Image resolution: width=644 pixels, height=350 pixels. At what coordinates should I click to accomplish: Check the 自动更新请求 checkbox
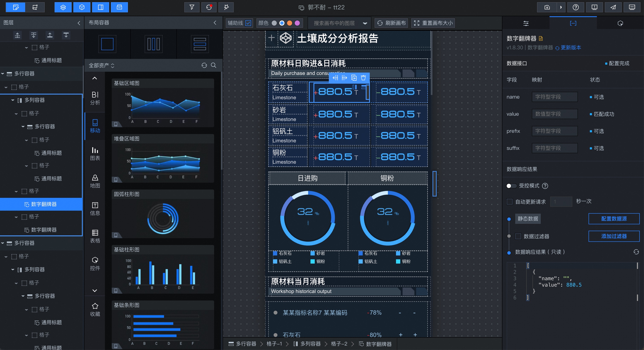point(509,201)
